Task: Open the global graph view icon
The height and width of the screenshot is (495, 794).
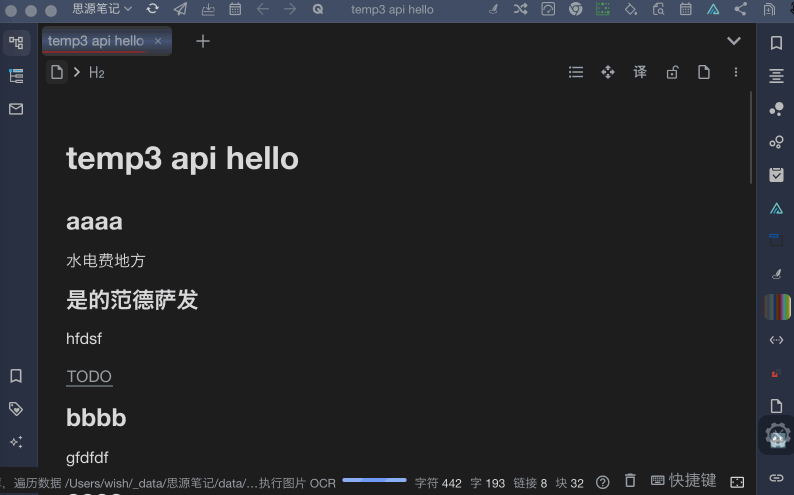Action: pyautogui.click(x=776, y=109)
